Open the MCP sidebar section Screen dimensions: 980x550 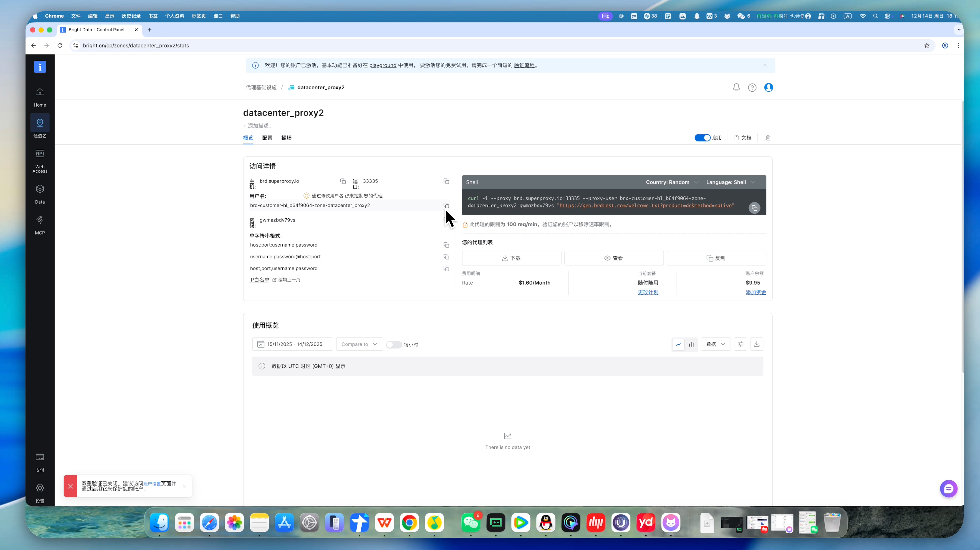pyautogui.click(x=40, y=225)
